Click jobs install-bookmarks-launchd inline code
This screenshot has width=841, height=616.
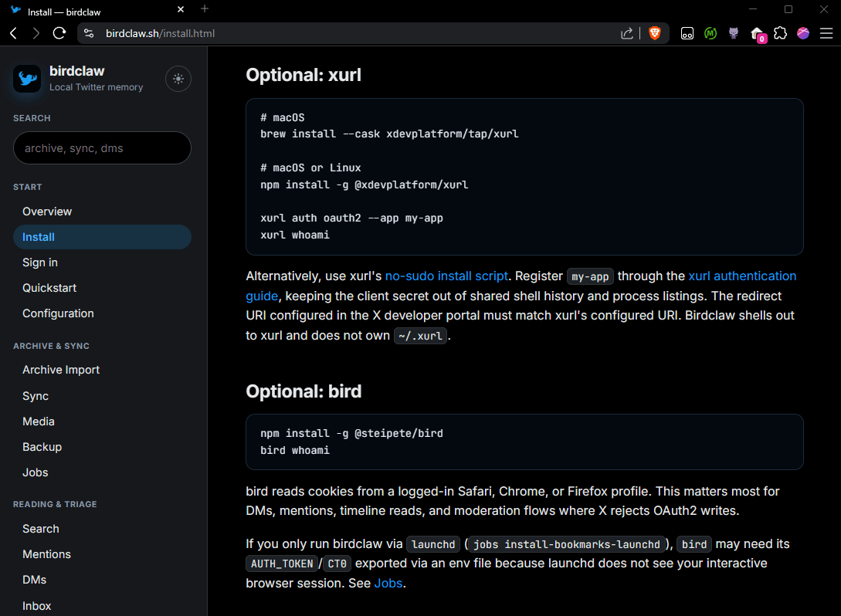pos(566,544)
